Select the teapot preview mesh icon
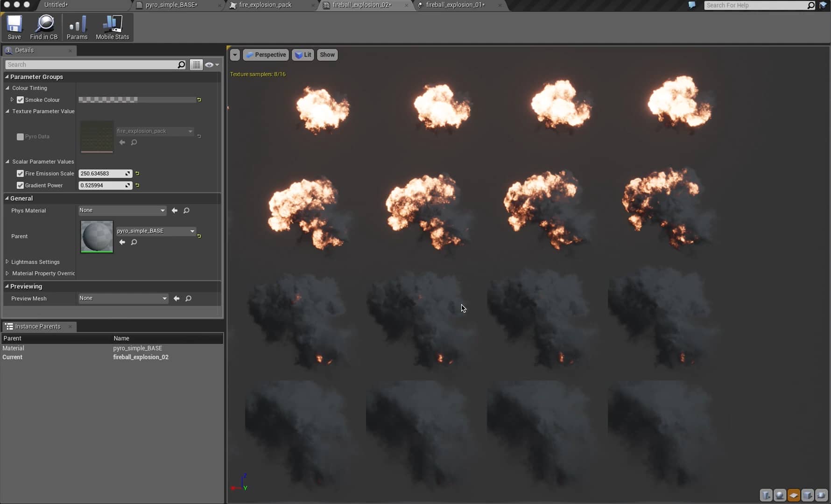 [x=821, y=496]
